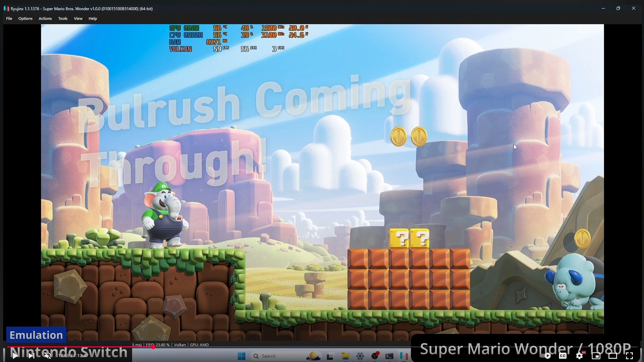Click the GPU: AMD status label
Screen dimensions: 644x362
click(200, 345)
